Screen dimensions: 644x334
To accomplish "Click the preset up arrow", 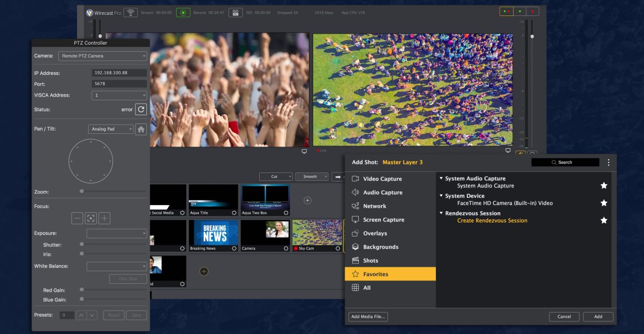I will point(81,315).
